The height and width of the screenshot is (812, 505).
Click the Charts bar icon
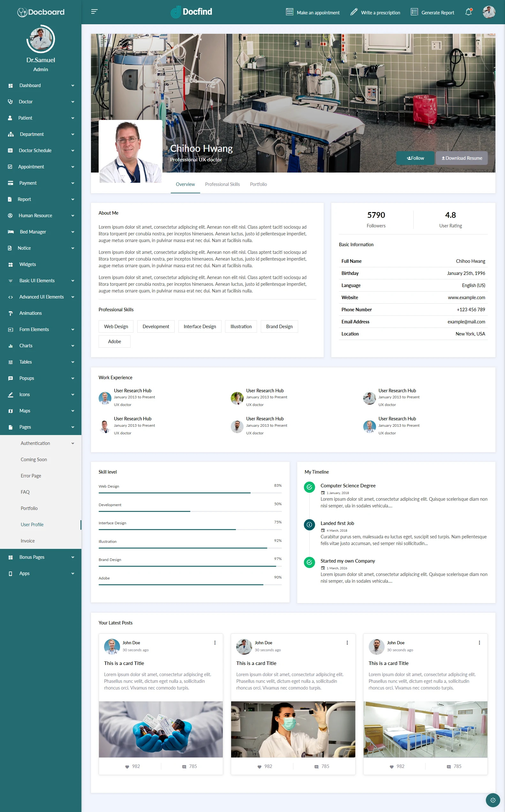(10, 346)
